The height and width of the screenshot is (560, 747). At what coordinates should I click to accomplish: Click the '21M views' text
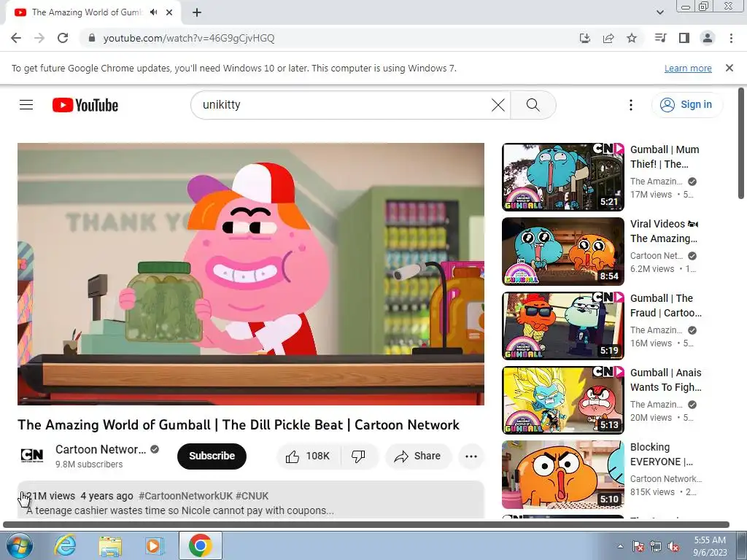click(50, 496)
